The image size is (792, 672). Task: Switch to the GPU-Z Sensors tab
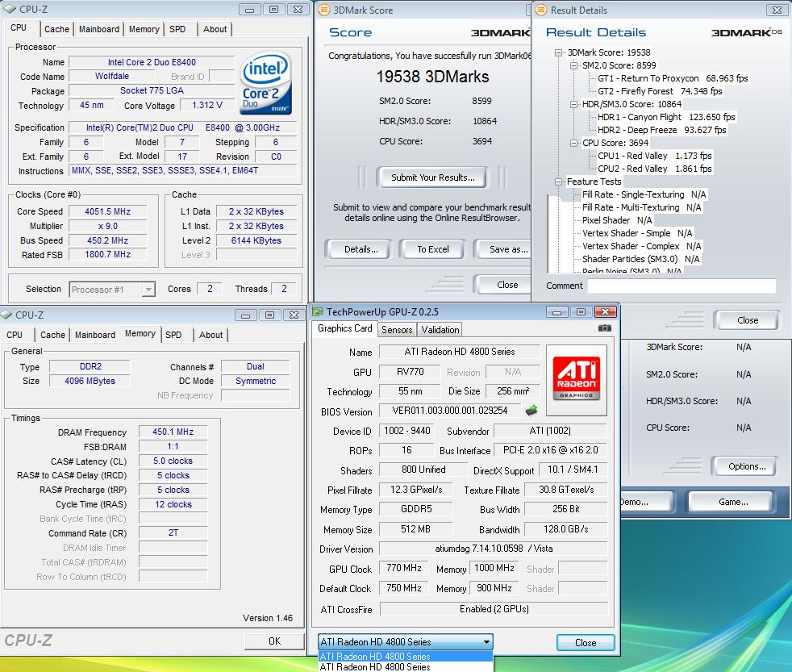point(397,330)
